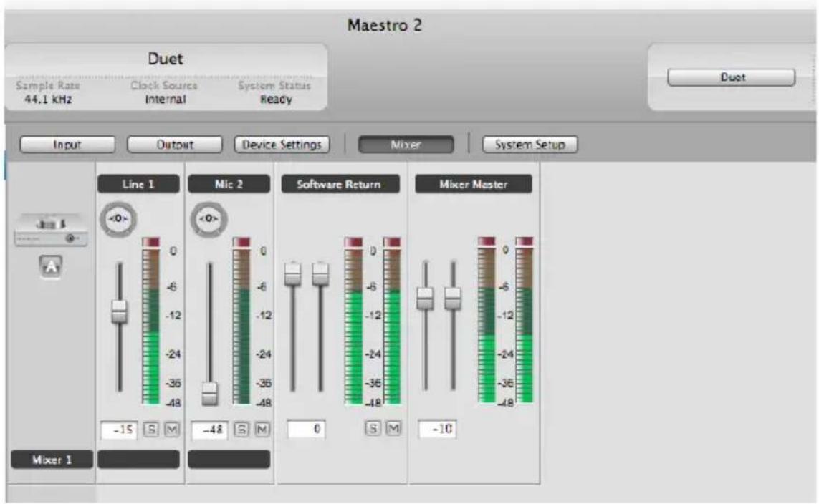Image resolution: width=819 pixels, height=504 pixels.
Task: Click the Mixer Master header label
Action: pos(474,184)
